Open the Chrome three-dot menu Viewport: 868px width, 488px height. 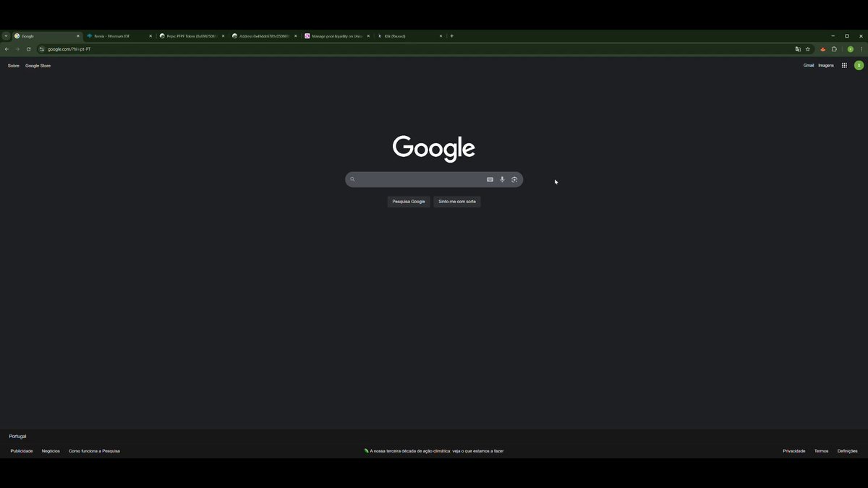tap(861, 49)
